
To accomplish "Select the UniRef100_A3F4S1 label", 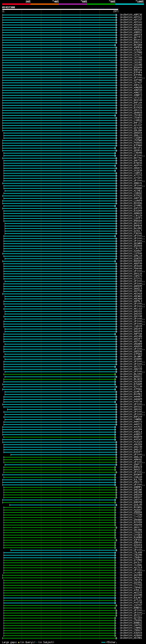I will click(131, 540).
